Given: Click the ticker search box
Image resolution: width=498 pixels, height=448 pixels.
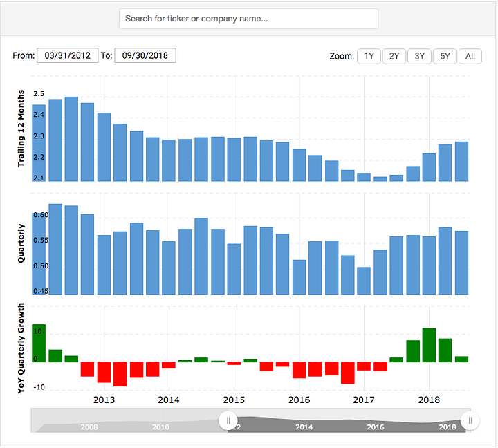Looking at the screenshot, I should (x=248, y=19).
